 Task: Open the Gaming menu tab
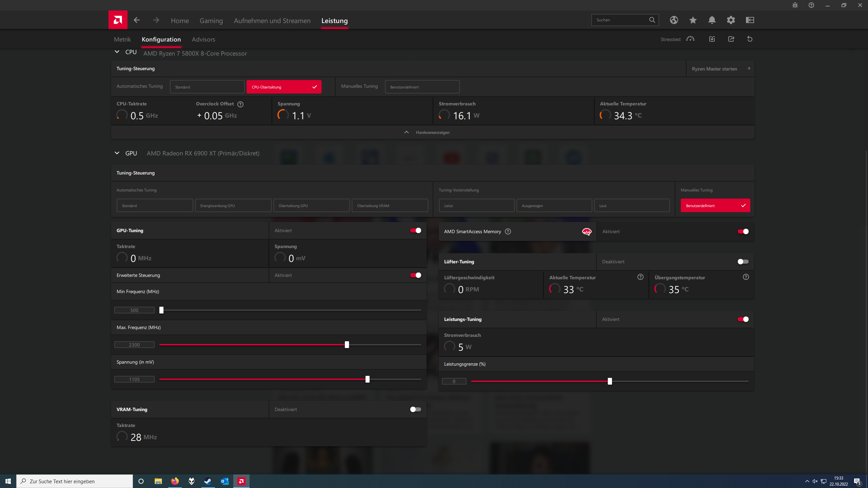(211, 21)
